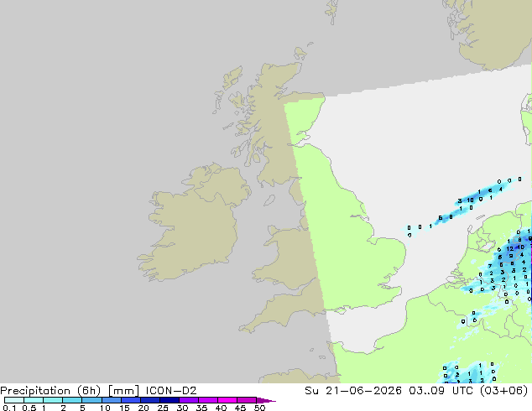Select the purple legend swatch between 30 and 35
The image size is (532, 411).
(x=189, y=400)
